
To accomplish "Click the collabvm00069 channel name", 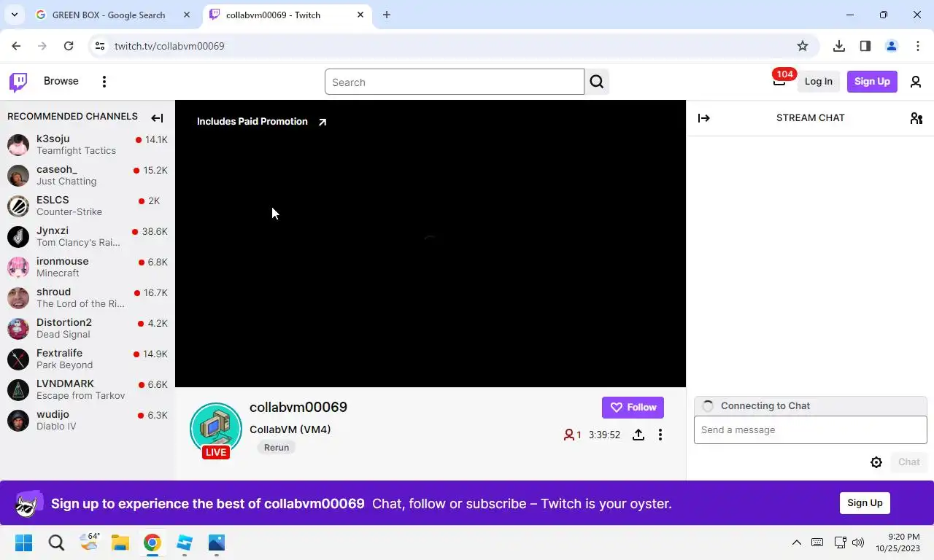I will click(x=298, y=407).
